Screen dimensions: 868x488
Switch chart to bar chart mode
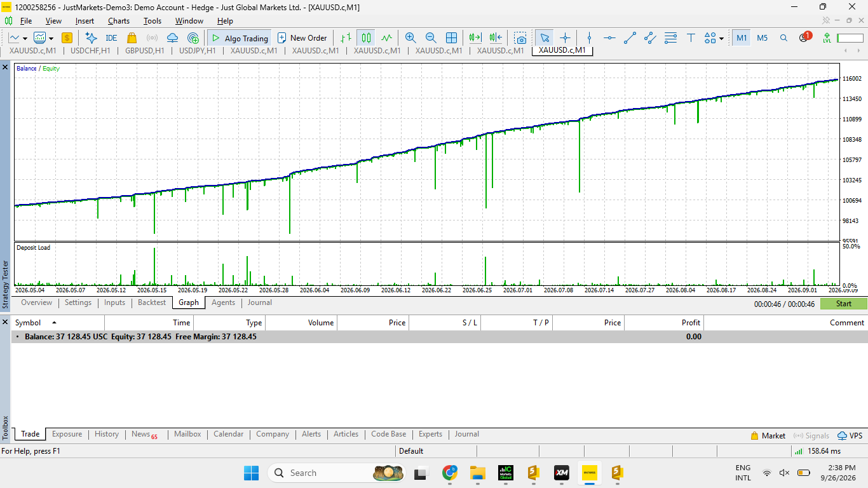point(345,38)
